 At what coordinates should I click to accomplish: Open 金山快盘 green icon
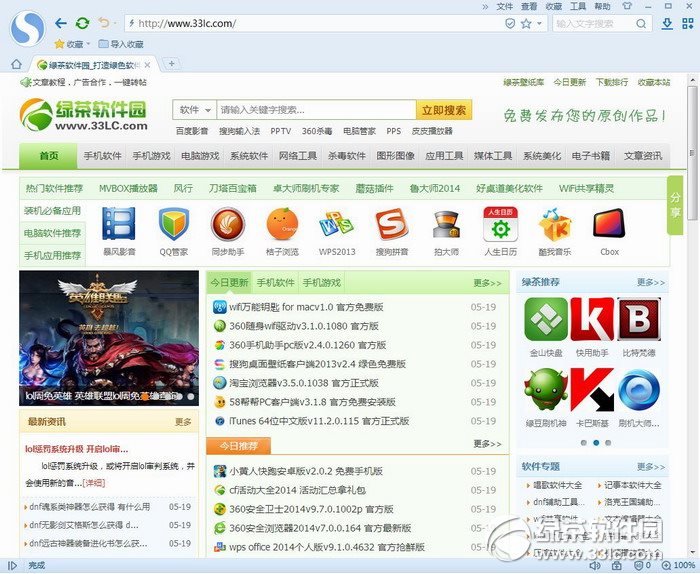[x=546, y=320]
